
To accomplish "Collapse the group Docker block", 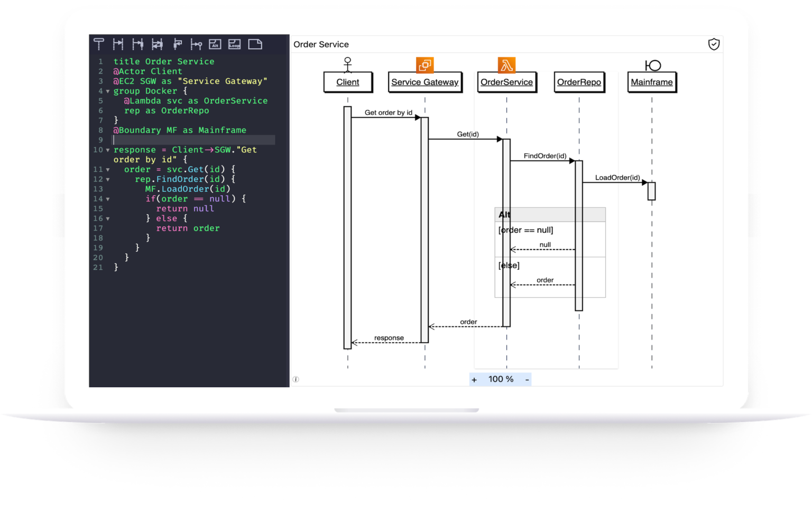I will pos(107,91).
